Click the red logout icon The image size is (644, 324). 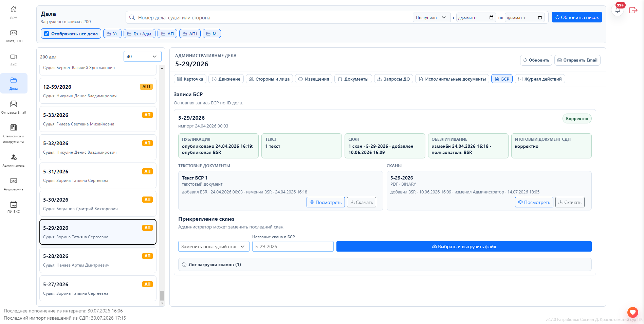633,10
